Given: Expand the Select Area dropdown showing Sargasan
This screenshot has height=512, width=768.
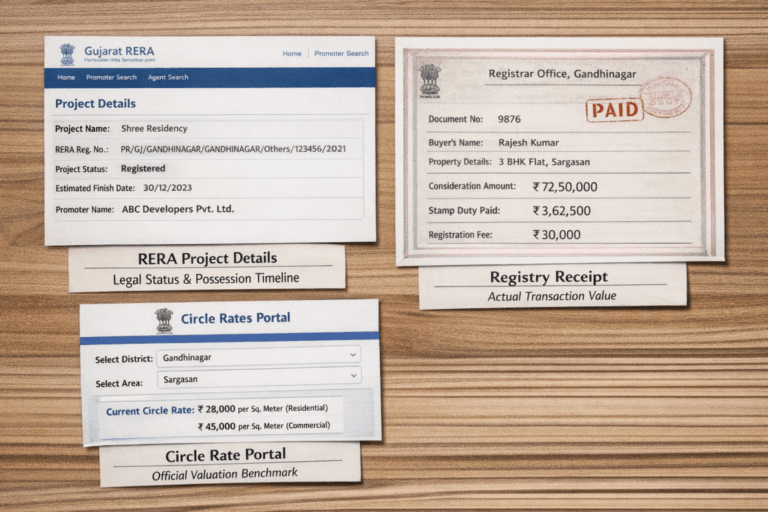Looking at the screenshot, I should pos(258,376).
